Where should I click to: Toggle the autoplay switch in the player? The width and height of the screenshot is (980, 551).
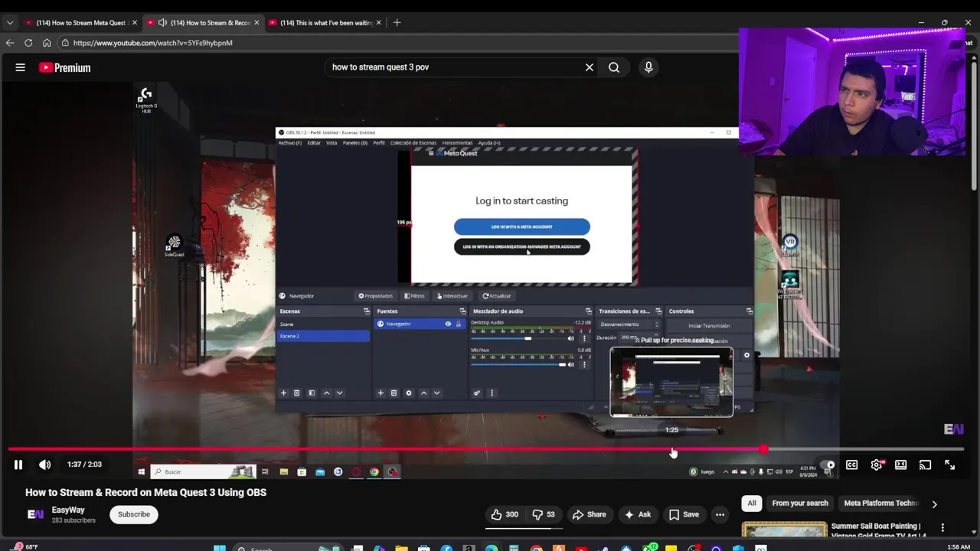[828, 465]
